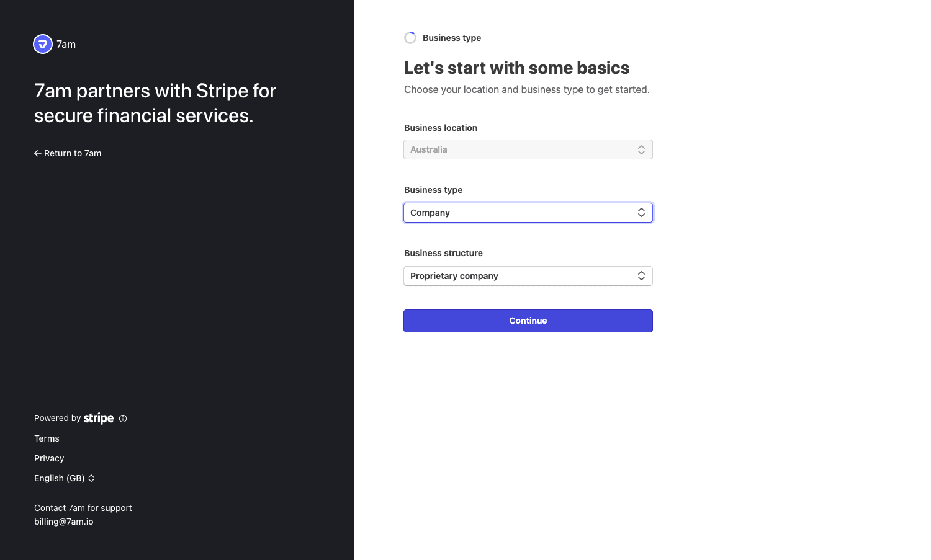Click the Return to 7am link
This screenshot has width=931, height=560.
[x=73, y=153]
